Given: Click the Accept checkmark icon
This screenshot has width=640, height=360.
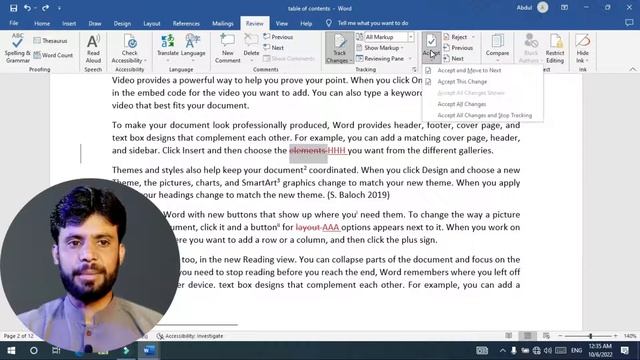Looking at the screenshot, I should (431, 41).
